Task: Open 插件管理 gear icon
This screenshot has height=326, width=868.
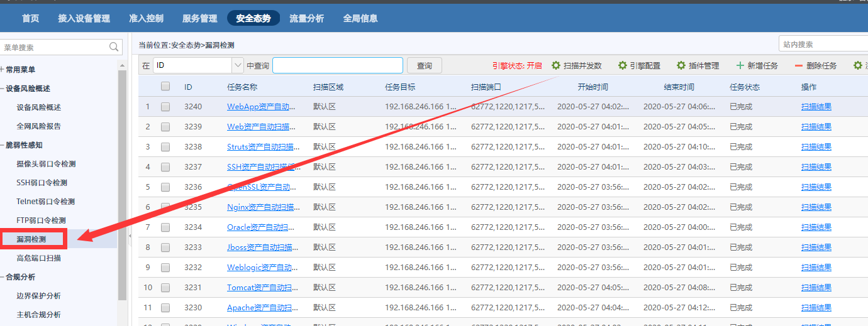Action: click(x=681, y=65)
